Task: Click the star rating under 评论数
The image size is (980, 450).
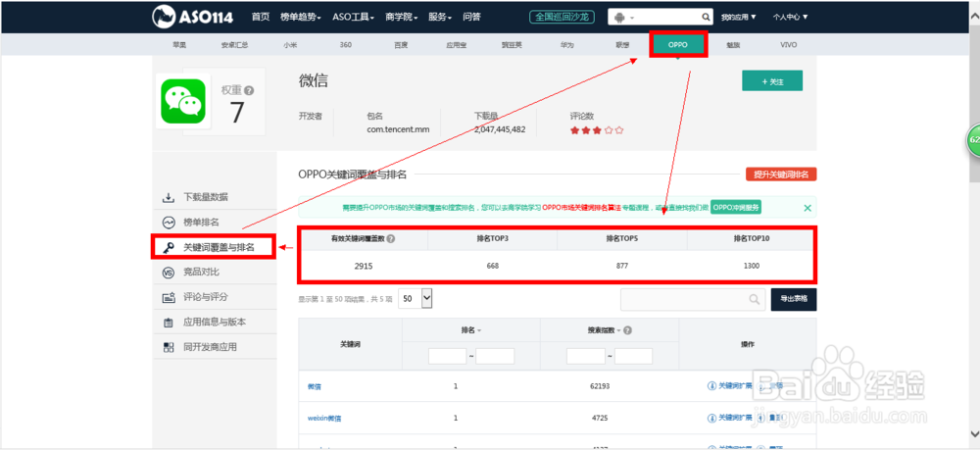Action: (596, 130)
